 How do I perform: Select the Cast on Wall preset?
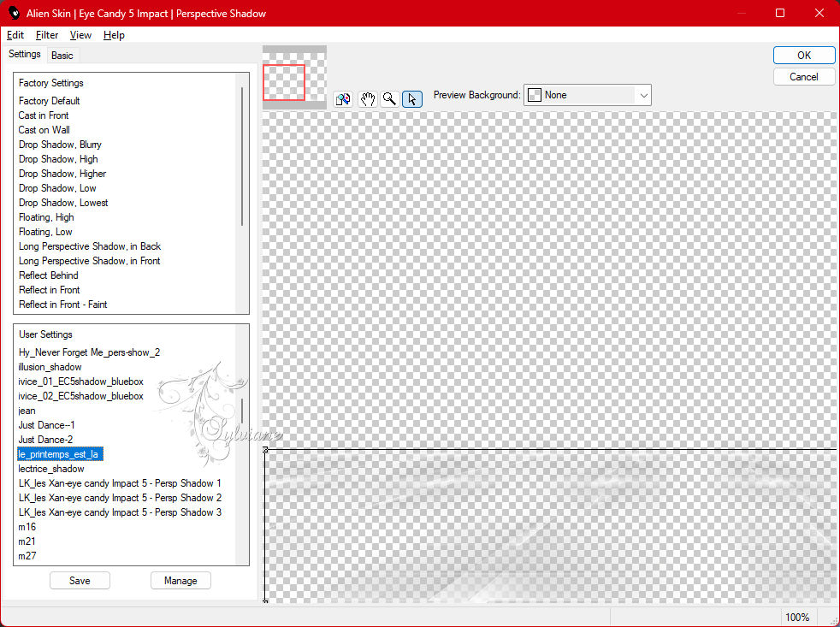(44, 130)
